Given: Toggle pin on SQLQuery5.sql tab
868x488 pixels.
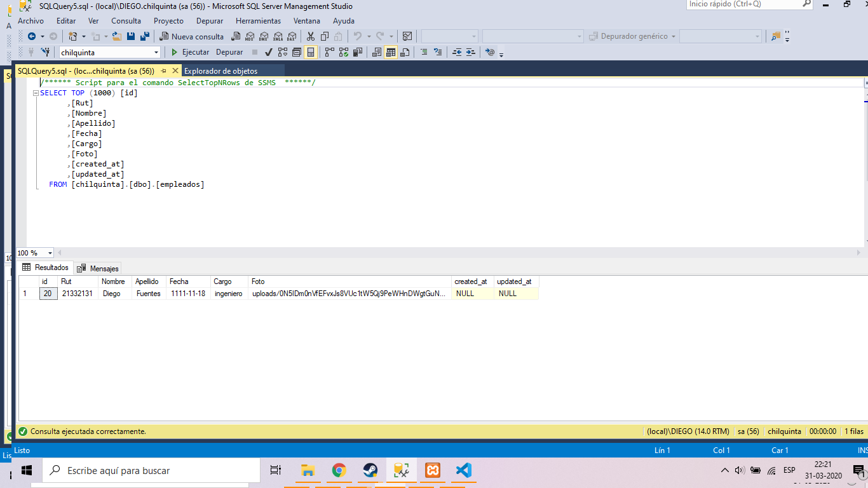Looking at the screenshot, I should 163,71.
